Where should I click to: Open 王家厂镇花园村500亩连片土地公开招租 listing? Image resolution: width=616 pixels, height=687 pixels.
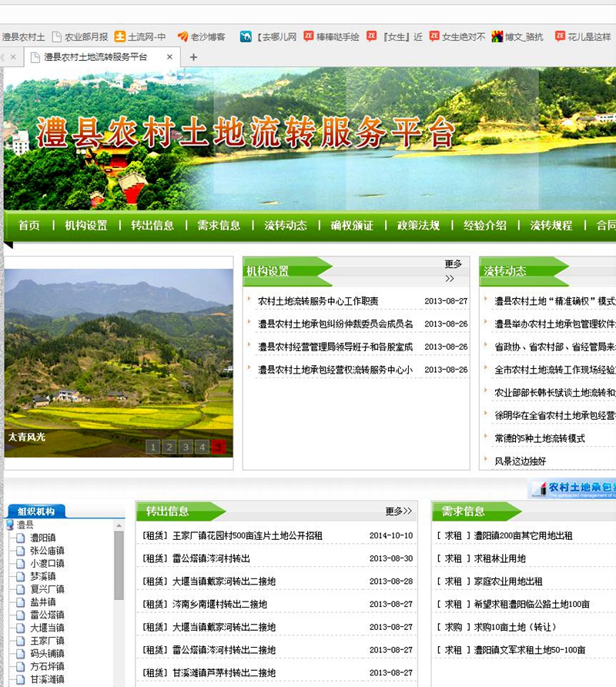247,535
